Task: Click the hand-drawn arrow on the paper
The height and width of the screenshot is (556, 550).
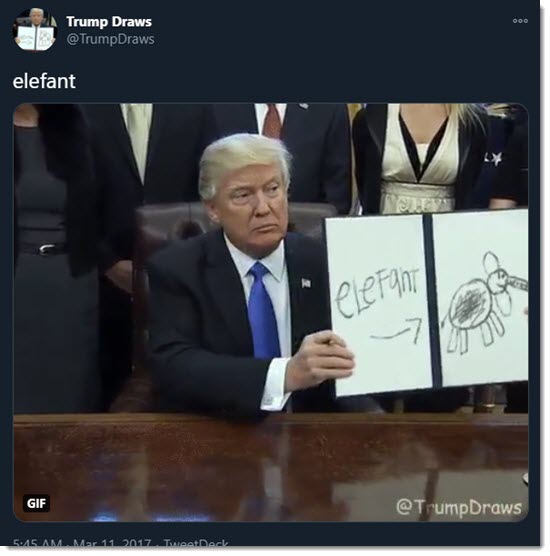Action: (397, 329)
